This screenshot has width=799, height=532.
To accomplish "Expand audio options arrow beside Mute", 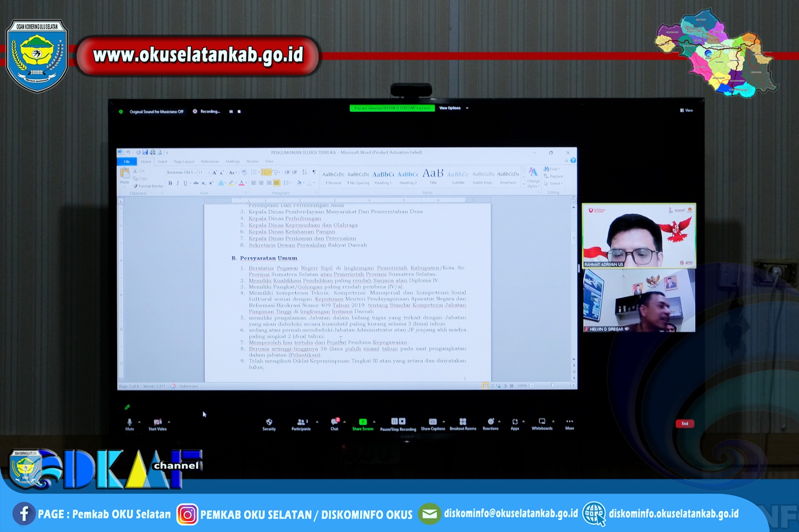I will click(139, 422).
